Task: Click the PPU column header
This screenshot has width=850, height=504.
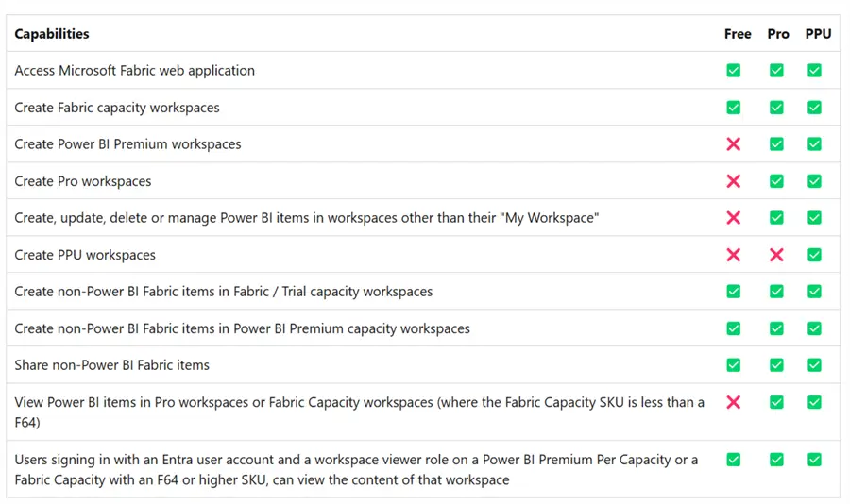Action: tap(818, 34)
